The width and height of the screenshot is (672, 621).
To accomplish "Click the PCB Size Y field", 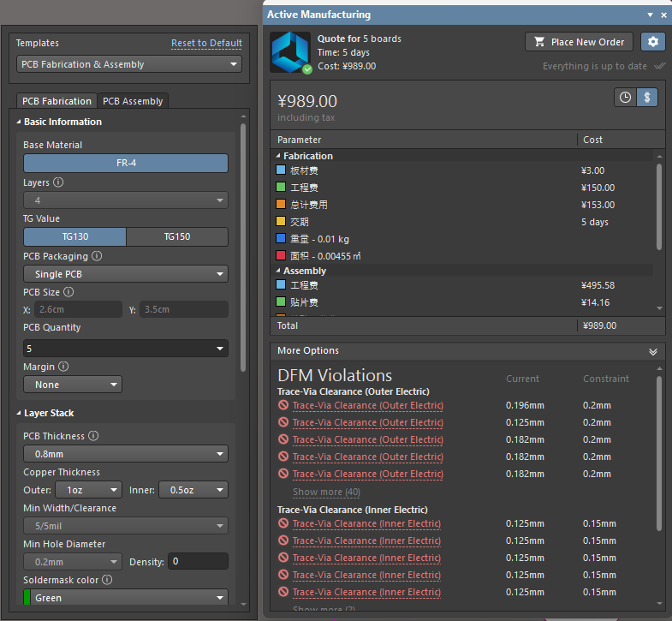I will 184,309.
